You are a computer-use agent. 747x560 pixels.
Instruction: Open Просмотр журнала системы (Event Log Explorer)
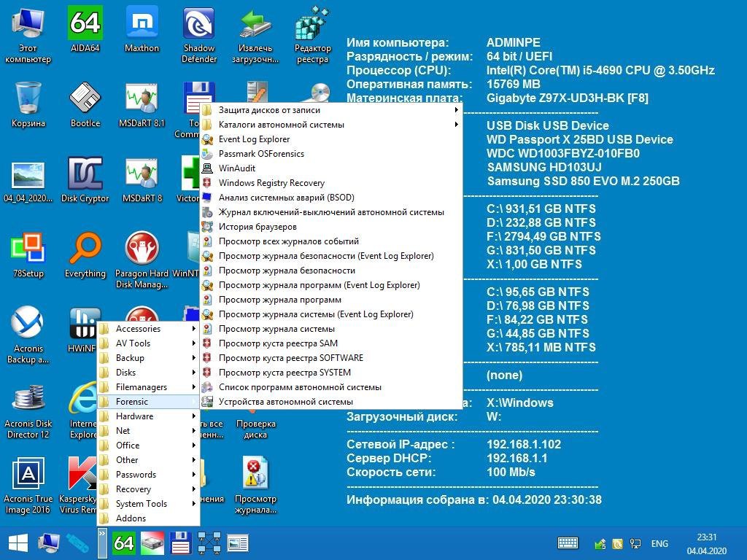pyautogui.click(x=331, y=314)
